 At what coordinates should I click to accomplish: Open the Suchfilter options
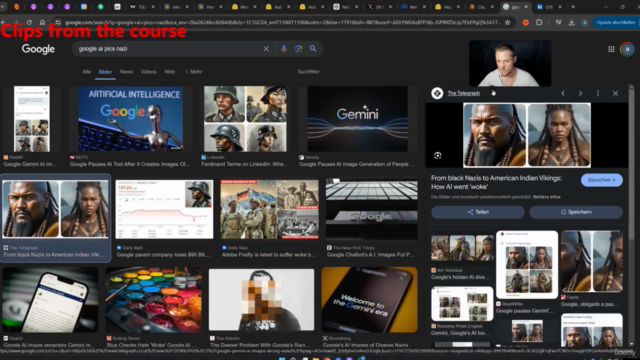[309, 72]
